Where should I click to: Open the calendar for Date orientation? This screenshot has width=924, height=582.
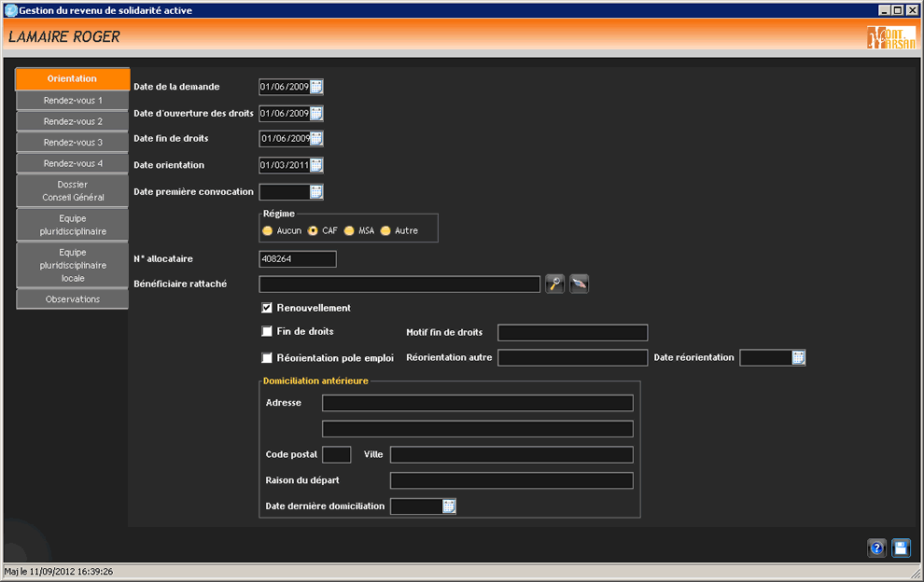point(316,165)
